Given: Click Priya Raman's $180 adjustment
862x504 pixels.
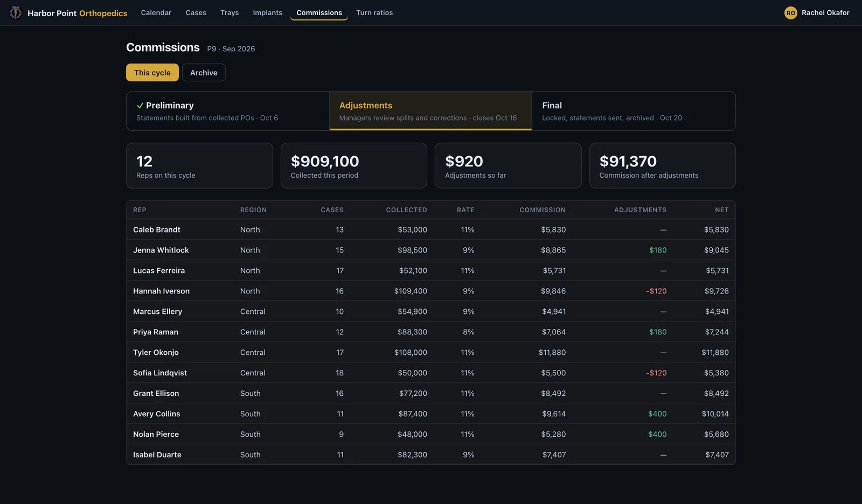Looking at the screenshot, I should [x=658, y=332].
